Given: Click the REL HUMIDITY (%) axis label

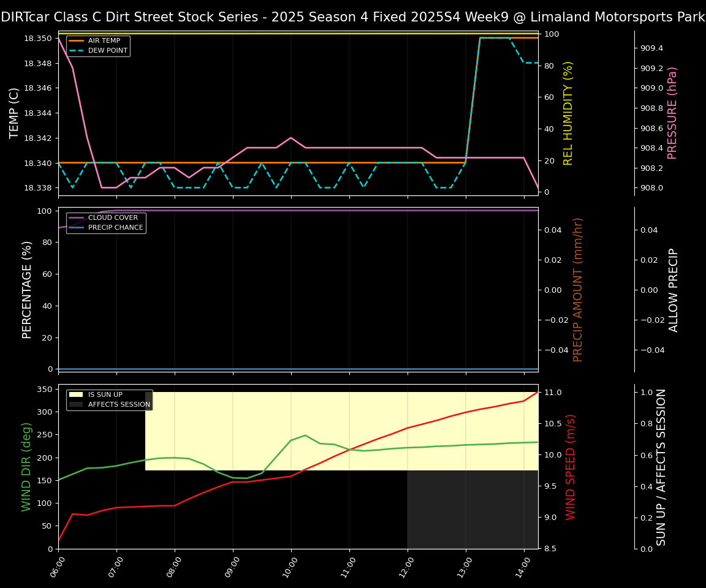Looking at the screenshot, I should [x=568, y=113].
